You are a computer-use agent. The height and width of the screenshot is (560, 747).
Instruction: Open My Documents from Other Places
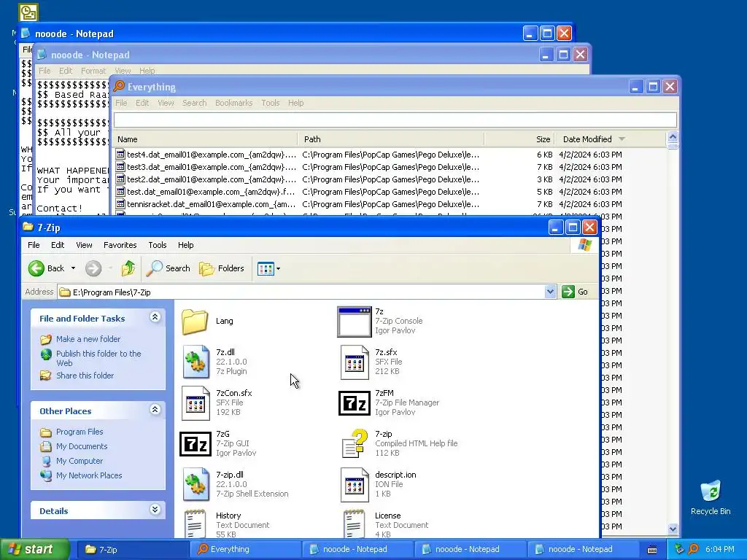coord(82,446)
